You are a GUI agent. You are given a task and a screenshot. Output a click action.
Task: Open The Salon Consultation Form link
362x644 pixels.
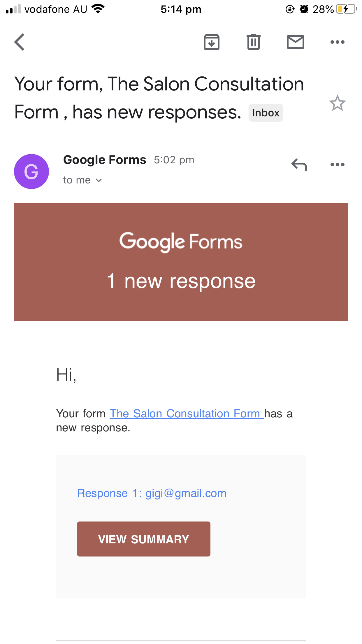187,414
